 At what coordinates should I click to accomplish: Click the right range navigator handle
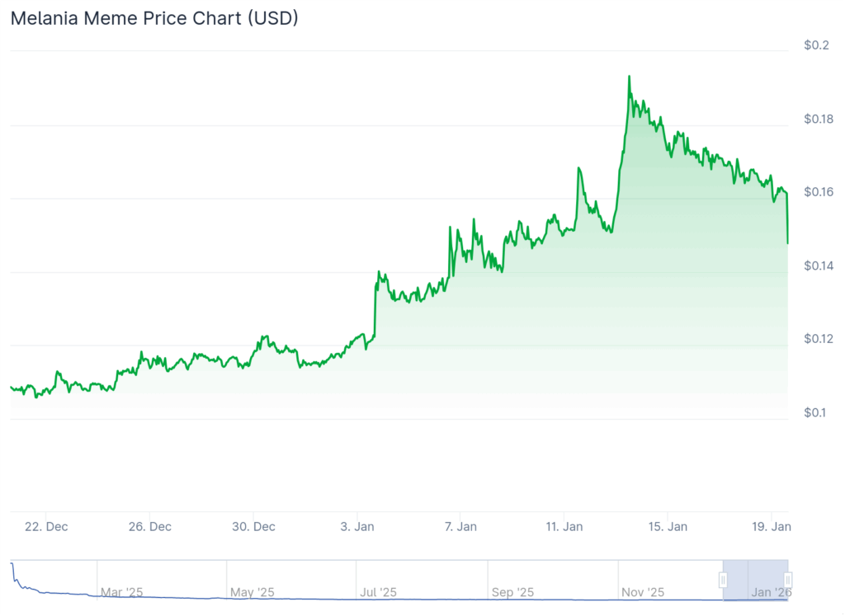787,580
